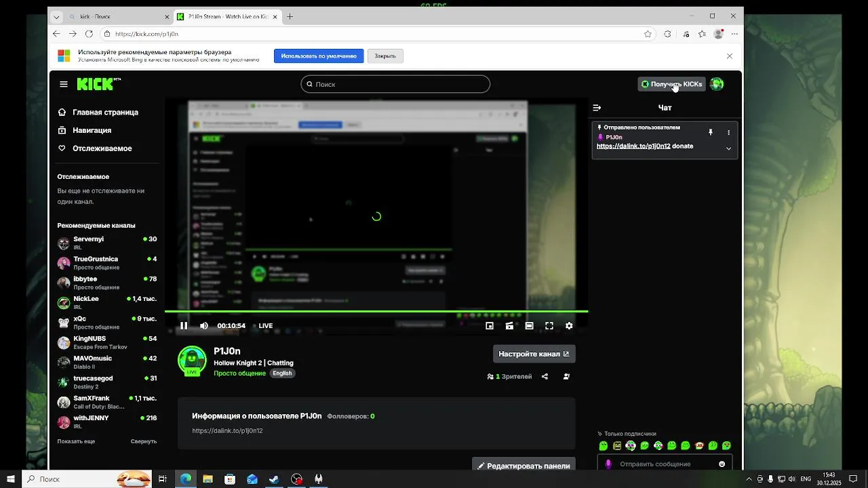Insert the second, olive angry-face emote

617,446
